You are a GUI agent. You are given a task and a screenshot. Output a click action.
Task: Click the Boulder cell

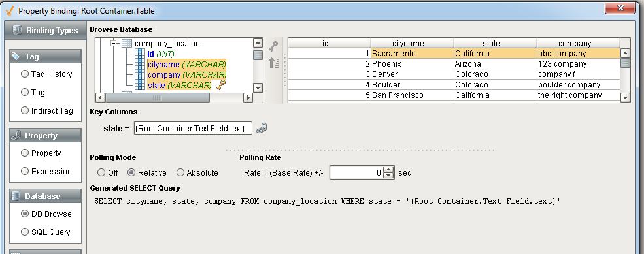tap(413, 84)
